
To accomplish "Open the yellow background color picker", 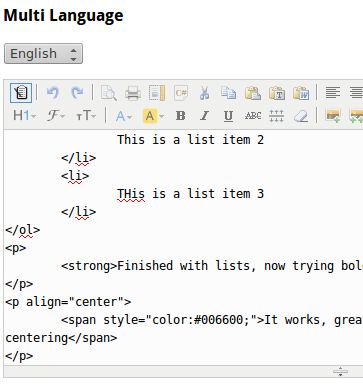I will (153, 116).
